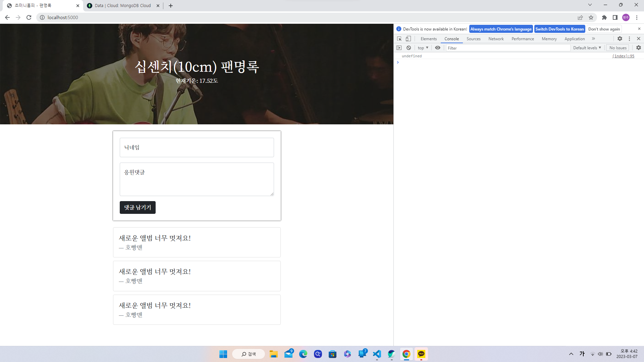Open the Extensions puzzle icon

604,17
